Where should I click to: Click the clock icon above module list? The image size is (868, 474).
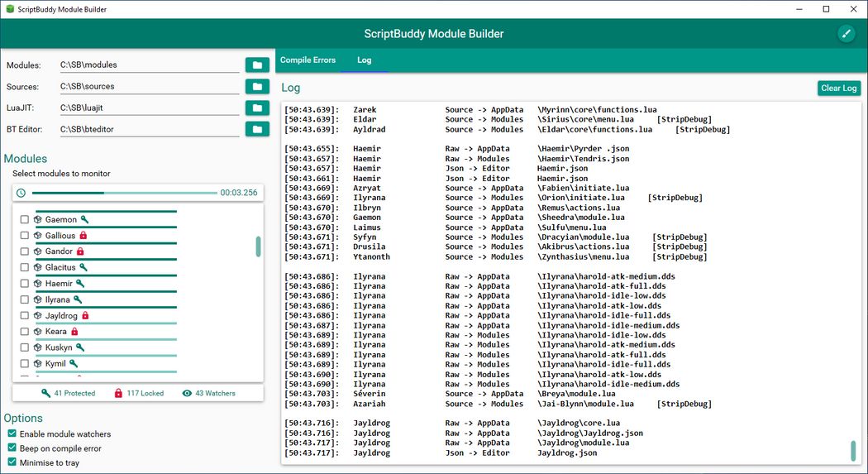tap(21, 193)
